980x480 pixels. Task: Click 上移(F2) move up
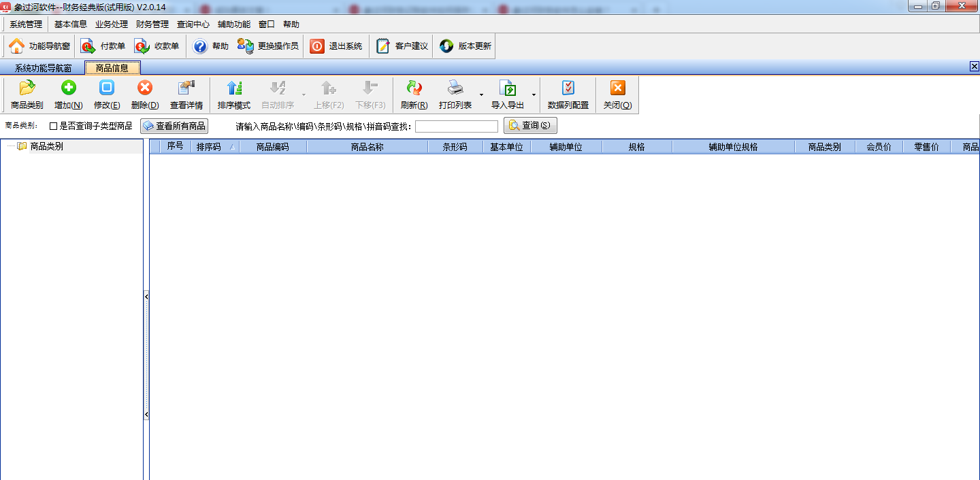click(329, 95)
